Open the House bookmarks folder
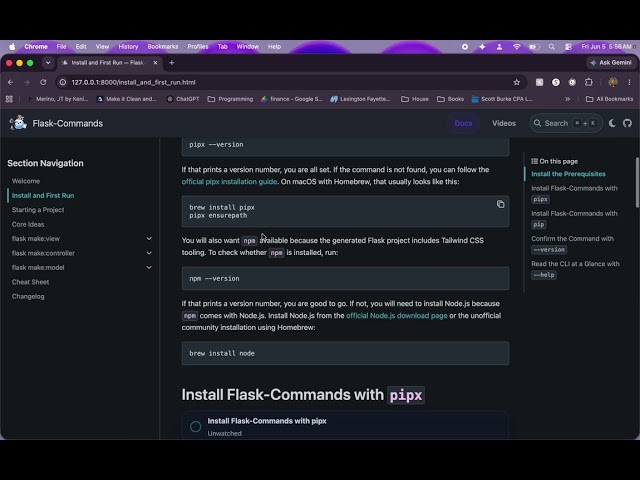This screenshot has width=640, height=480. tap(415, 99)
